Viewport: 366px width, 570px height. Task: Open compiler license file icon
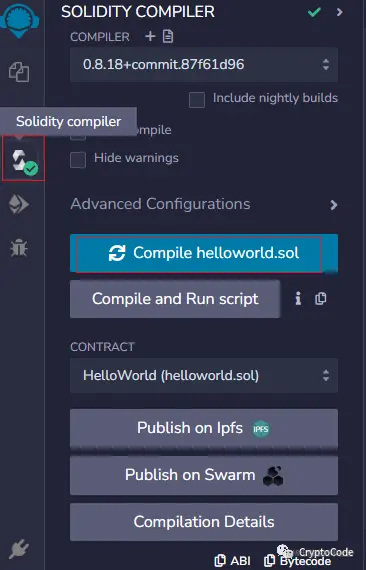coord(168,36)
